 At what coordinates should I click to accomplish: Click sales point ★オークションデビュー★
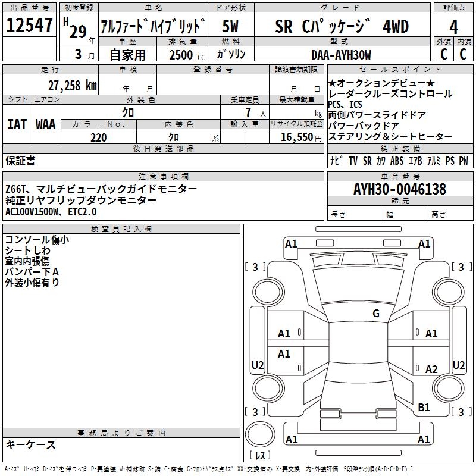381,83
